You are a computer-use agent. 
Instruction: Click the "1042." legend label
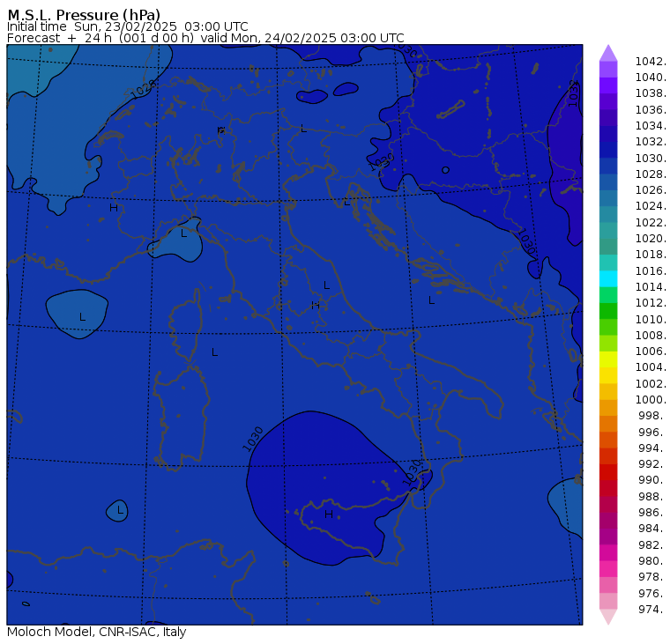click(651, 62)
